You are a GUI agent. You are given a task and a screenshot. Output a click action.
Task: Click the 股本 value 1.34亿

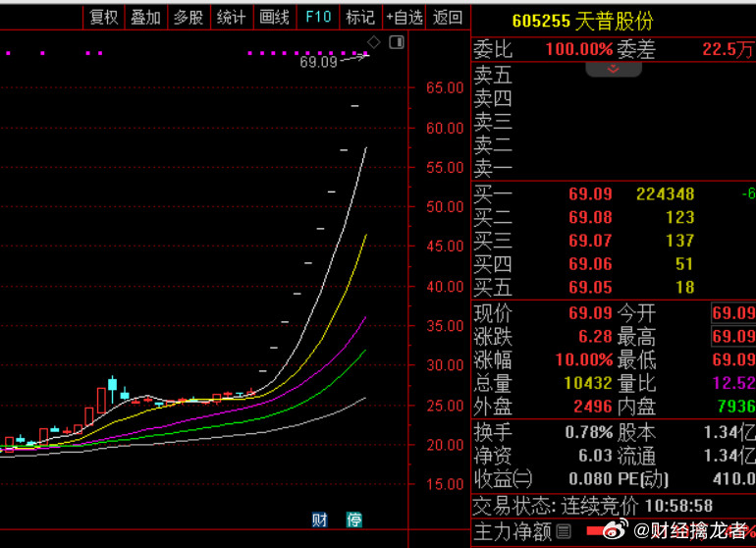point(729,432)
